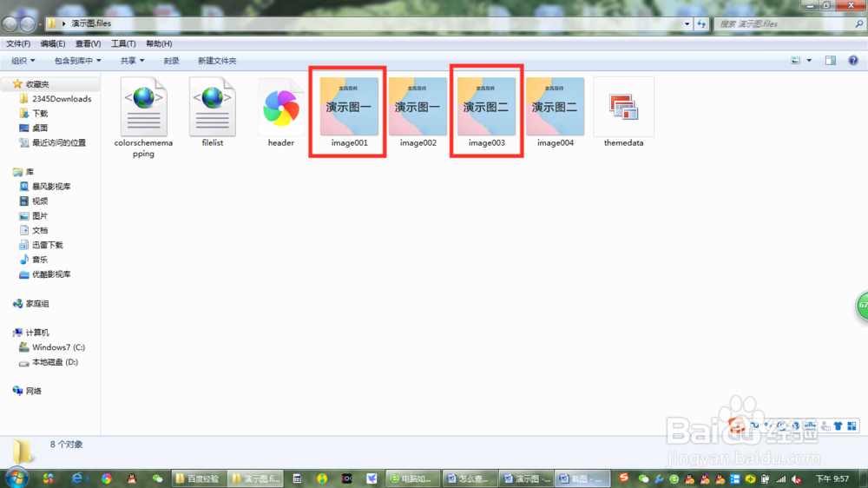Open the Help question mark icon

(853, 61)
